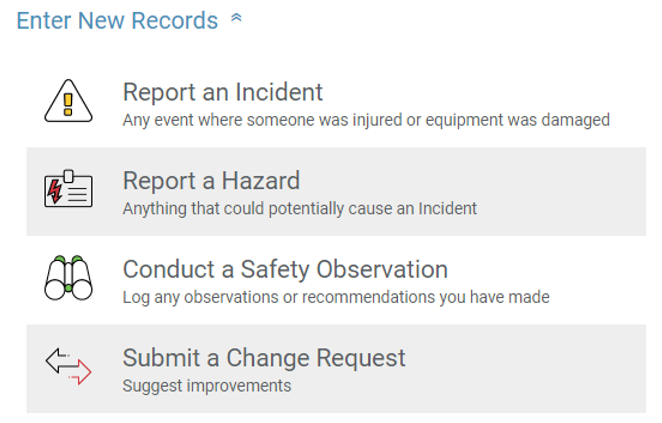
Task: Click the binoculars safety observation icon
Action: (68, 277)
